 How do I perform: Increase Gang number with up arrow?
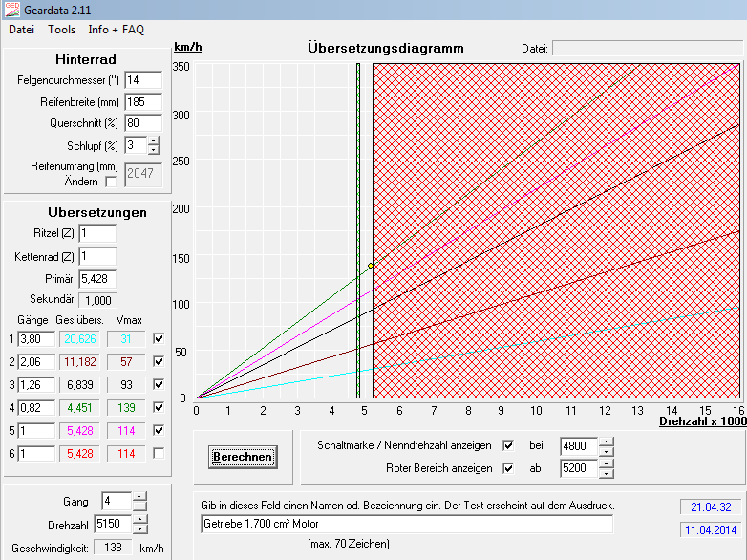point(139,497)
